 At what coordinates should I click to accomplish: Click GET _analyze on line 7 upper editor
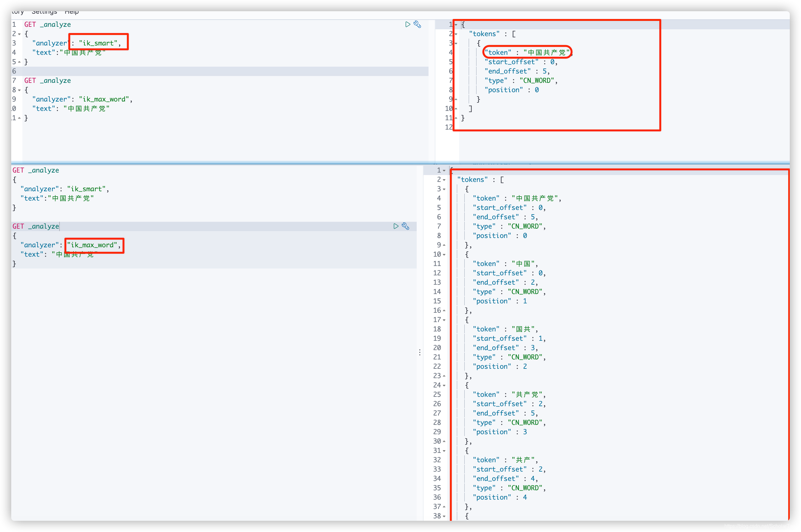click(x=48, y=80)
